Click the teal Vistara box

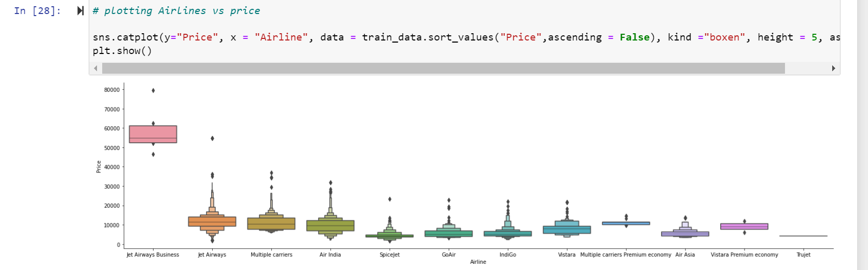pyautogui.click(x=567, y=230)
